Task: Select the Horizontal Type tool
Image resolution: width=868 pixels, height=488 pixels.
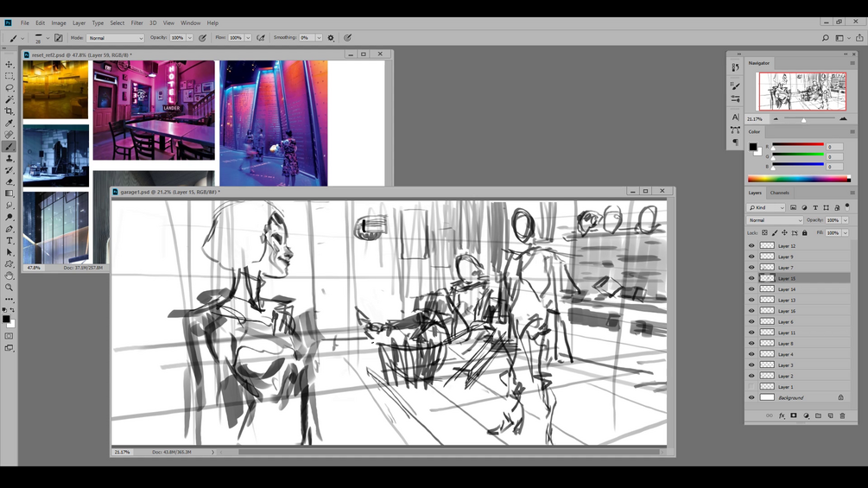Action: [10, 240]
